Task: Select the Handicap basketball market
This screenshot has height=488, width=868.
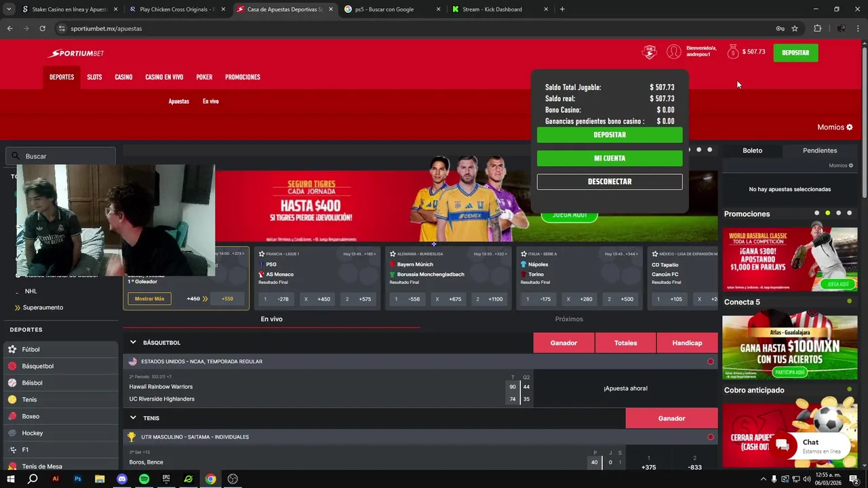Action: [687, 343]
